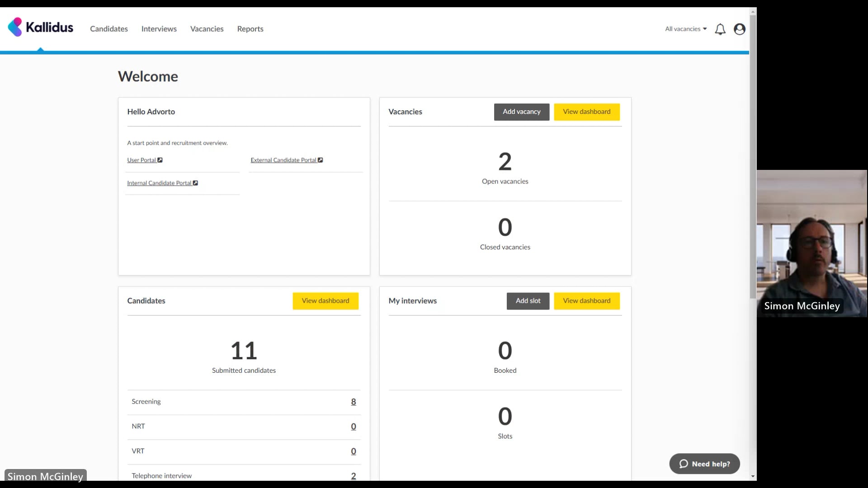Click the VRT count link
The height and width of the screenshot is (488, 868).
click(x=354, y=451)
